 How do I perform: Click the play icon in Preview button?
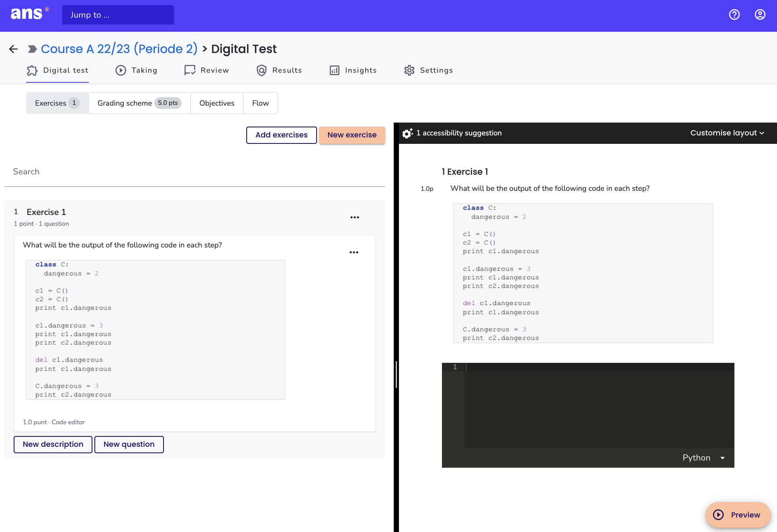[718, 515]
